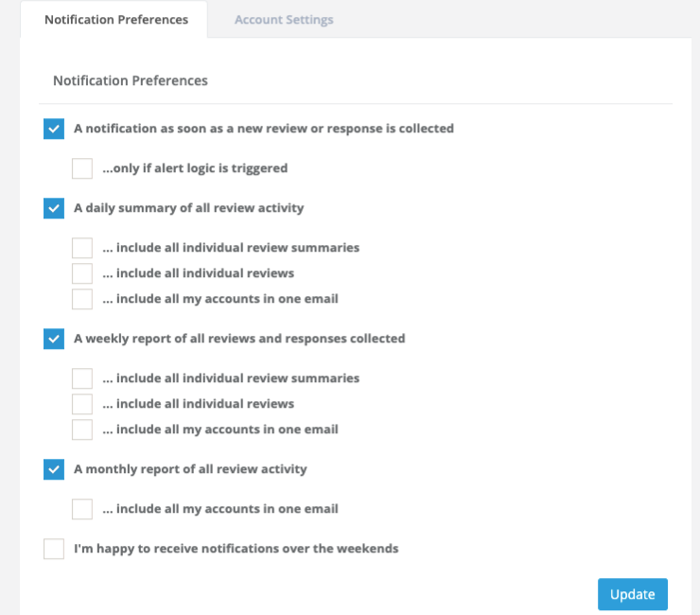The width and height of the screenshot is (700, 615).
Task: Check daily 'include all individual review summaries'
Action: (82, 248)
